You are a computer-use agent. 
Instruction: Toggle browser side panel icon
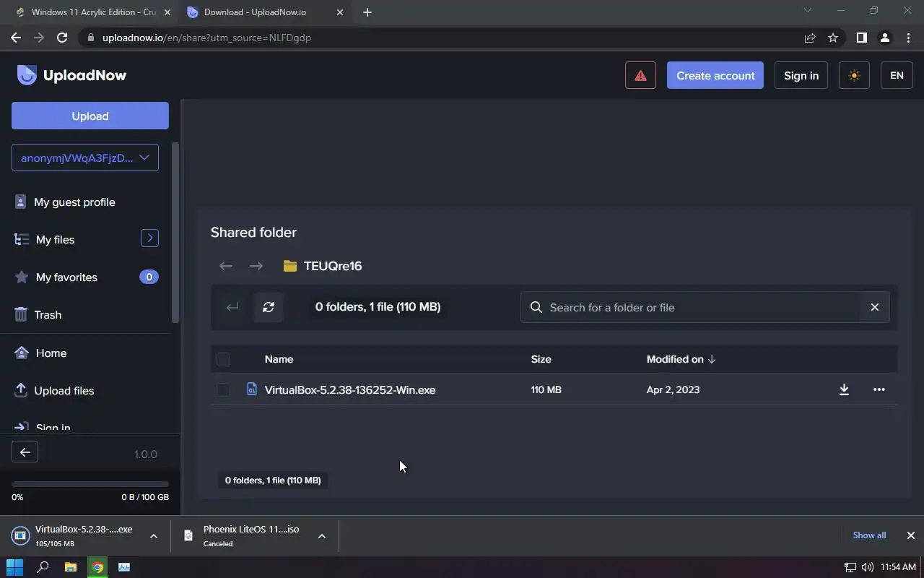click(x=861, y=38)
